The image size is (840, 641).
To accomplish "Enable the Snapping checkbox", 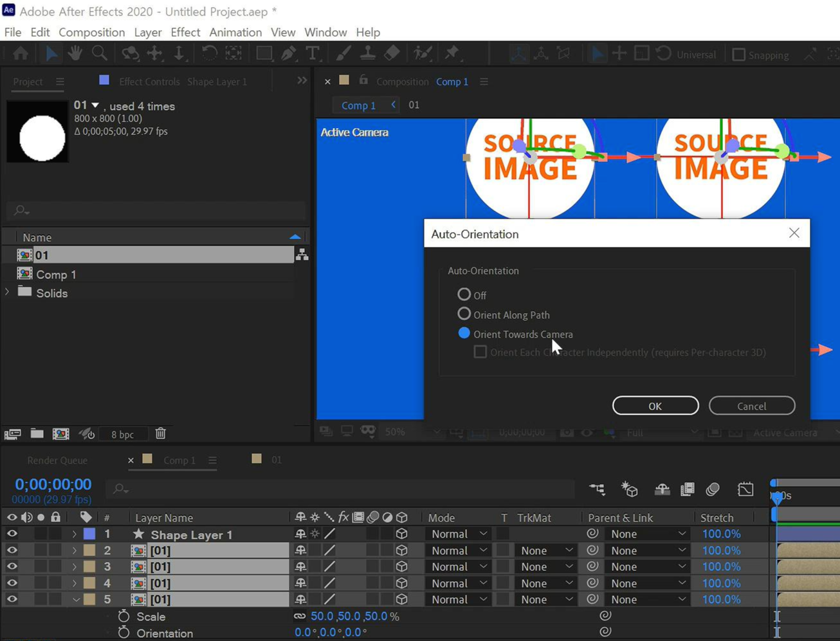I will click(x=739, y=55).
